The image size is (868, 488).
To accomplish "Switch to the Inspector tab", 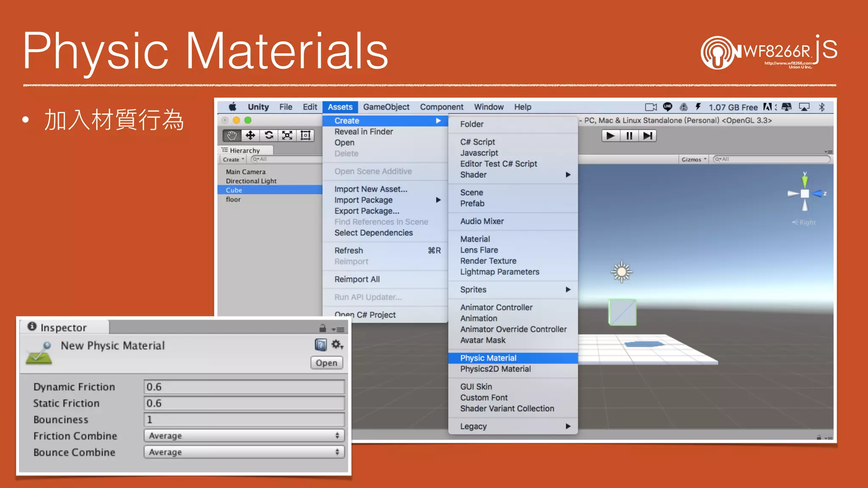I will pos(64,327).
